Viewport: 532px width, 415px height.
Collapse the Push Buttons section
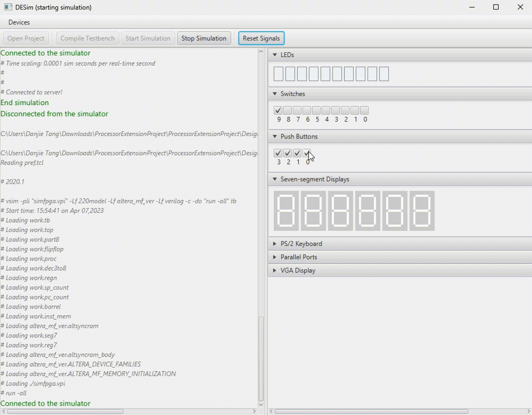(x=275, y=136)
